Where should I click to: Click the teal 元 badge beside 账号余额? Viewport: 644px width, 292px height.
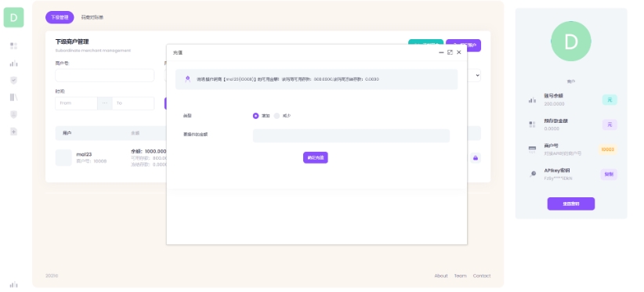point(610,99)
